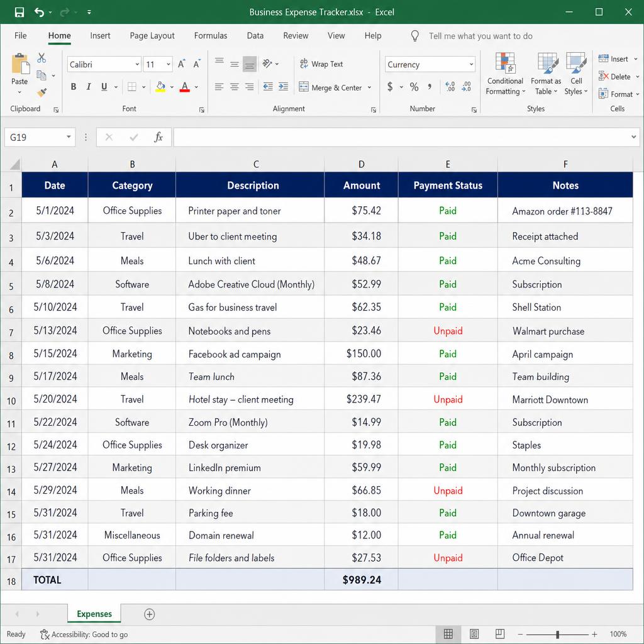644x644 pixels.
Task: Switch to Normal view in status bar
Action: pyautogui.click(x=448, y=634)
